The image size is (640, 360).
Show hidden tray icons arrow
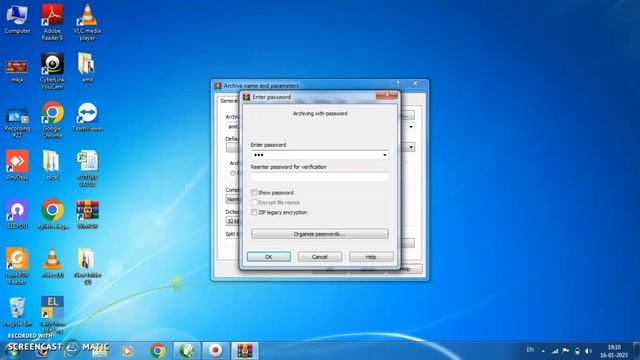(x=543, y=351)
